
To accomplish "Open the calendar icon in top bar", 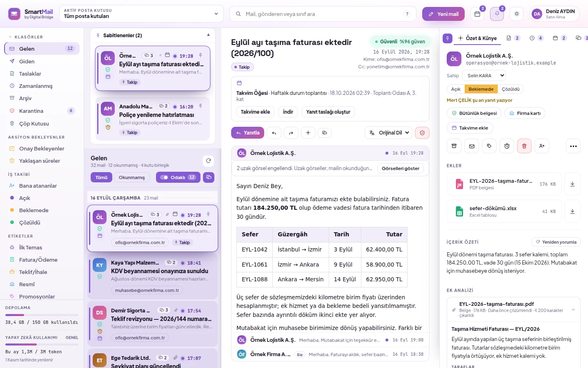I will click(x=477, y=14).
